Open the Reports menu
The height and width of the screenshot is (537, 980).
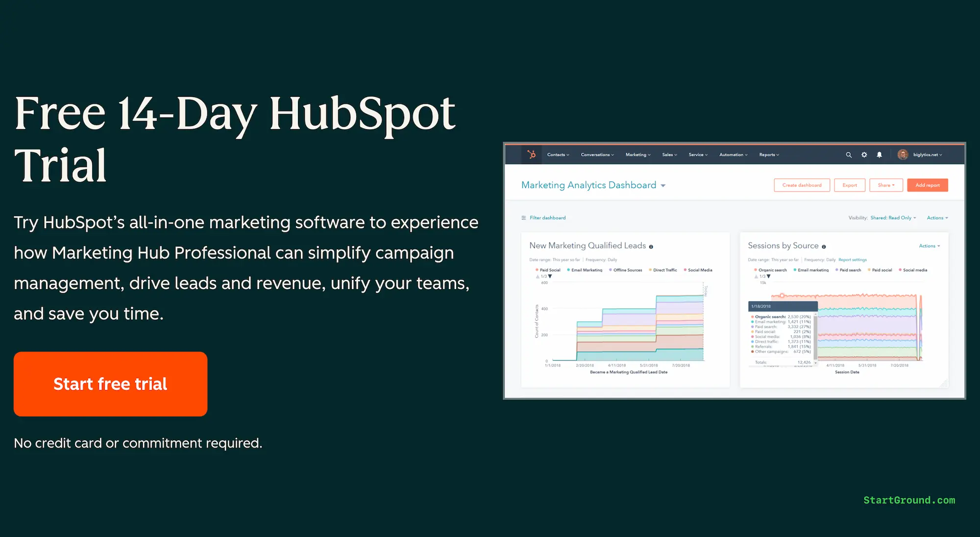pos(768,155)
